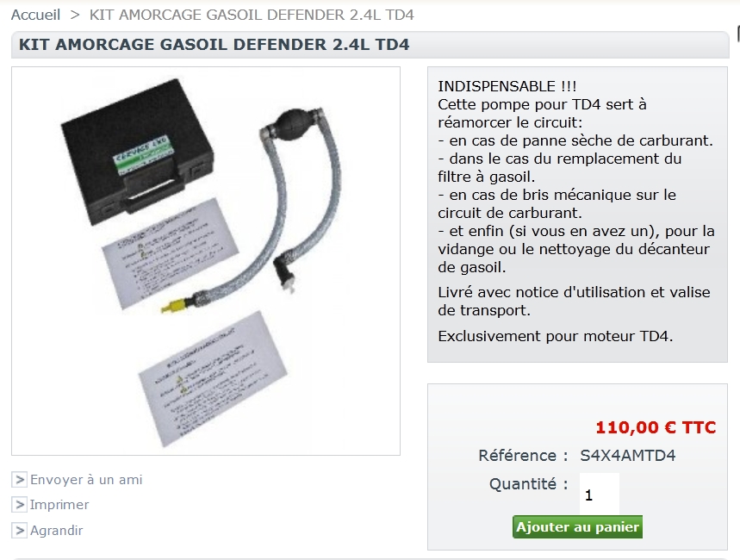
Task: Click the lower instruction sheet in the photo
Action: coord(213,377)
